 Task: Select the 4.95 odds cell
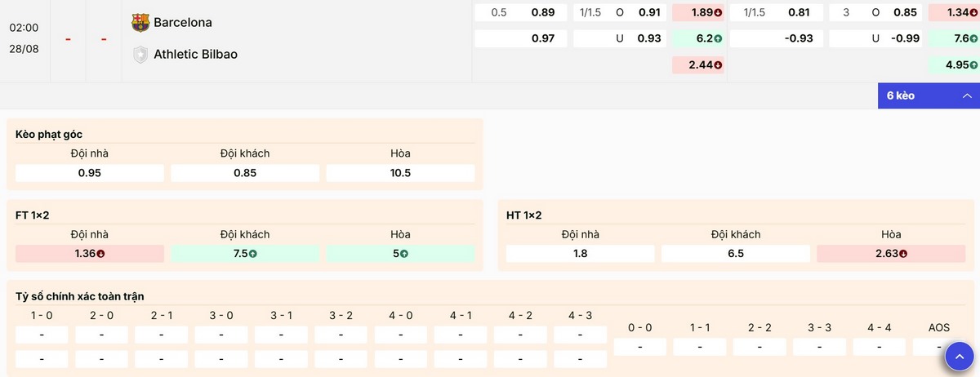pyautogui.click(x=954, y=64)
